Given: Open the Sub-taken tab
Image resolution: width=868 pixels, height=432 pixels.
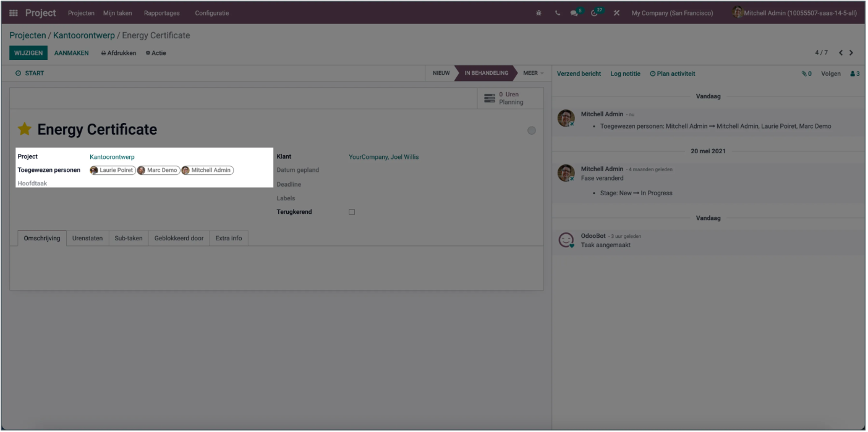Looking at the screenshot, I should tap(129, 238).
